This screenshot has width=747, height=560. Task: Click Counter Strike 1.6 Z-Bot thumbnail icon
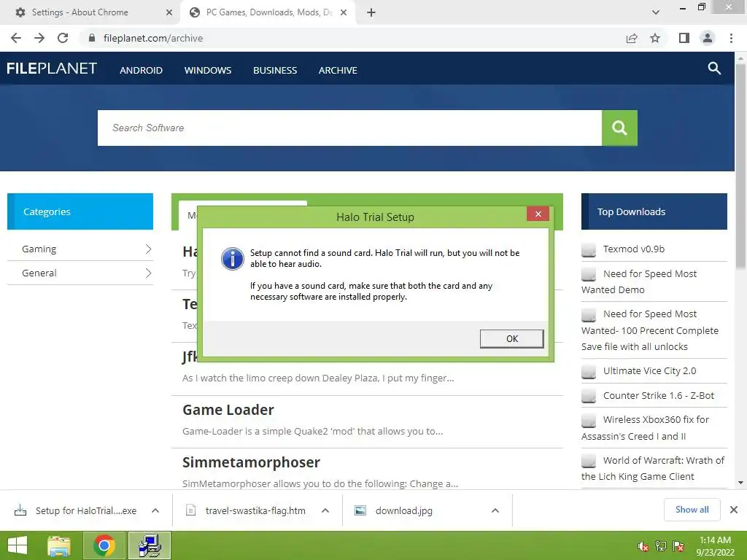pos(589,396)
